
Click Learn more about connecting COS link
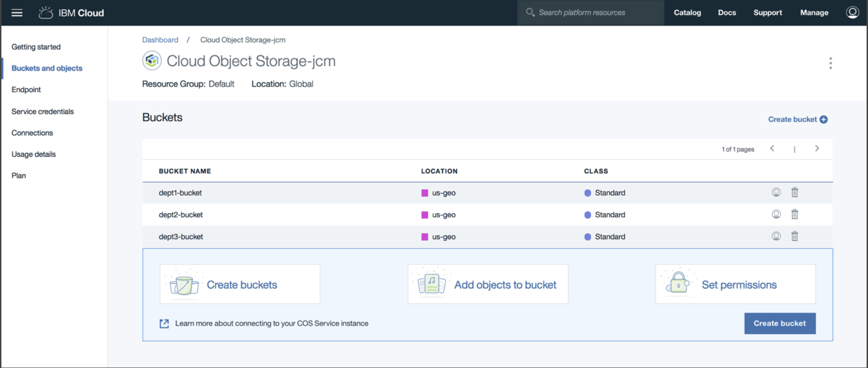click(x=272, y=323)
